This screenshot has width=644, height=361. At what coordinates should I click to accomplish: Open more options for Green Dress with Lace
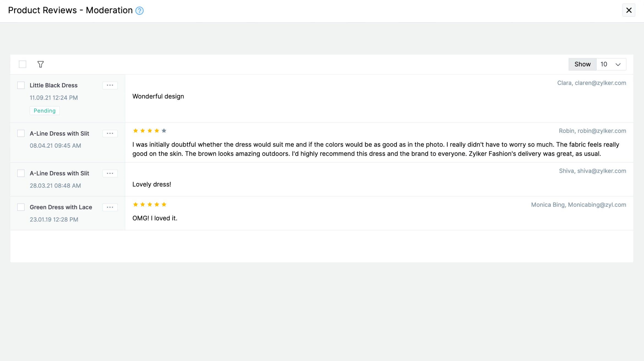pyautogui.click(x=110, y=208)
